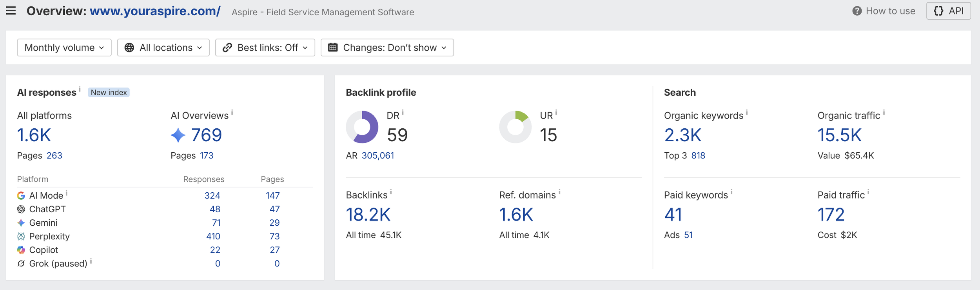980x290 pixels.
Task: Click the Copilot logo icon
Action: click(21, 250)
